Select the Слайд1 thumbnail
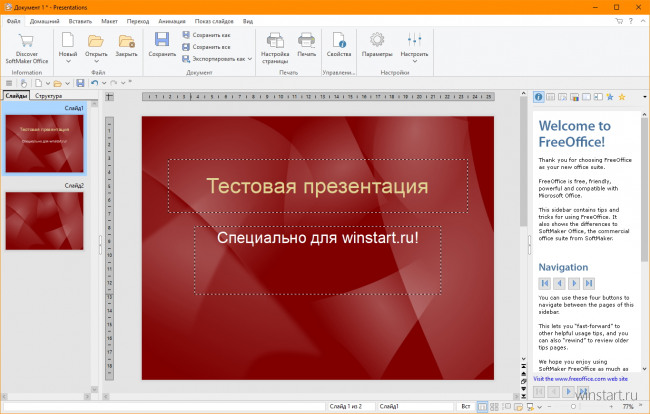The image size is (650, 414). point(44,143)
